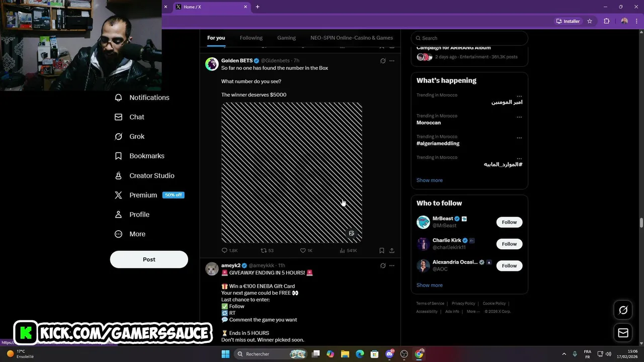Screen dimensions: 644x362
Task: Open Premium subscription page
Action: point(150,195)
